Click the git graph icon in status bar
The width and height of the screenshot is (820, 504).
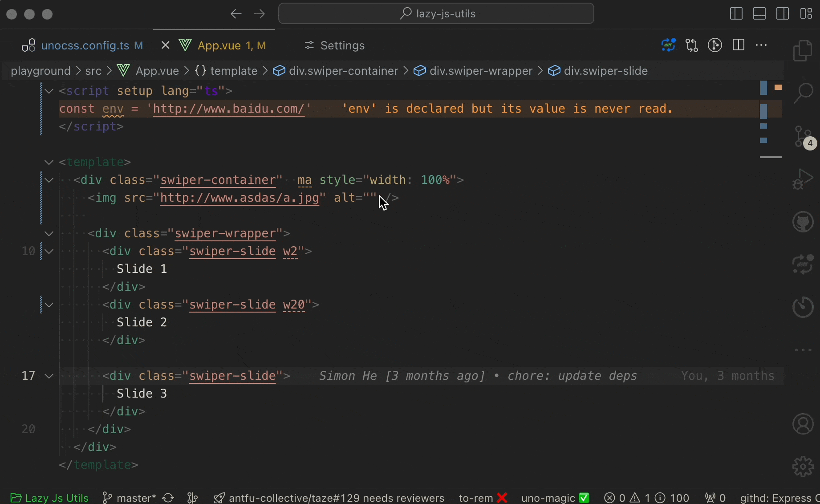pos(193,497)
